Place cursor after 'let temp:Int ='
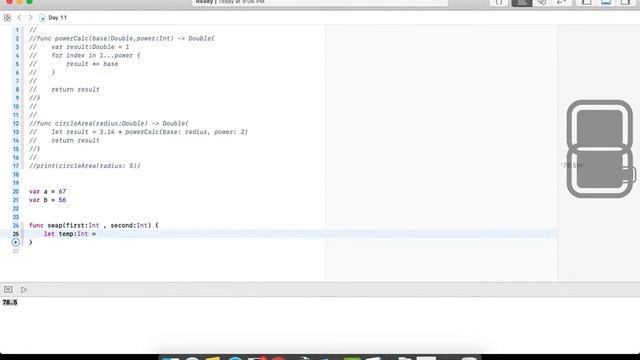This screenshot has width=640, height=360. 97,234
